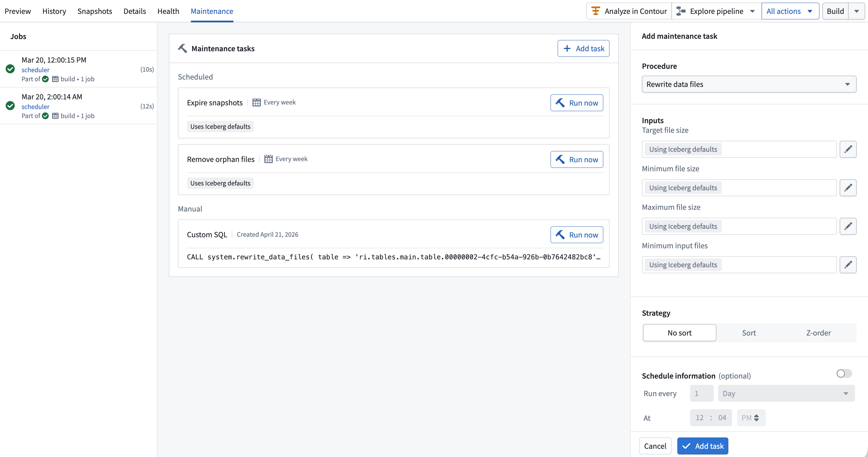Image resolution: width=868 pixels, height=457 pixels.
Task: Open the Build split-button arrow
Action: [x=856, y=11]
